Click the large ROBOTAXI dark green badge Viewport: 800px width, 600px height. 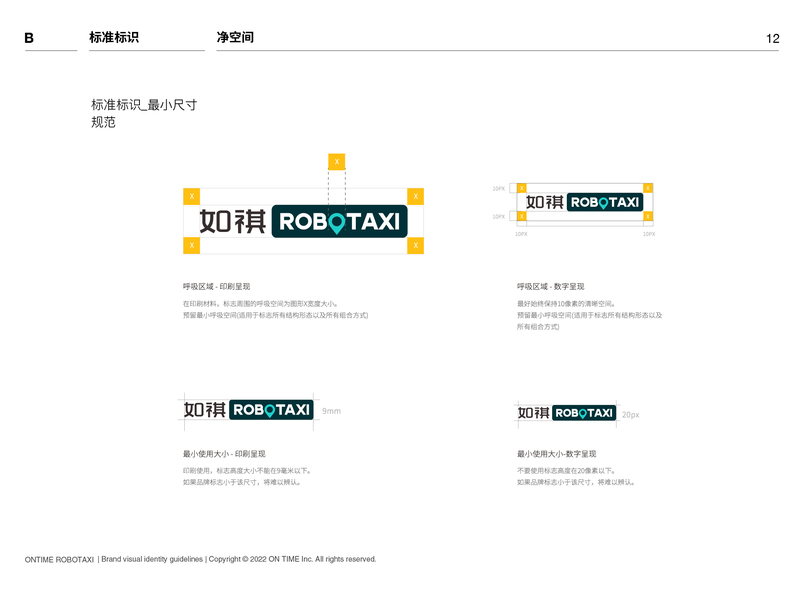coord(339,221)
